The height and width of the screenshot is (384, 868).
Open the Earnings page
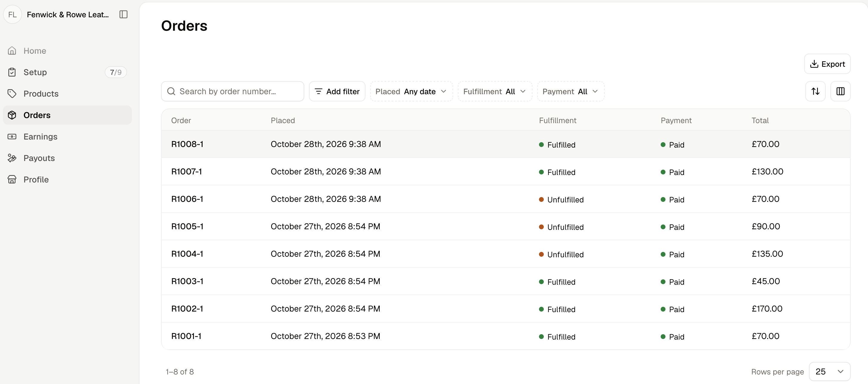[67, 137]
